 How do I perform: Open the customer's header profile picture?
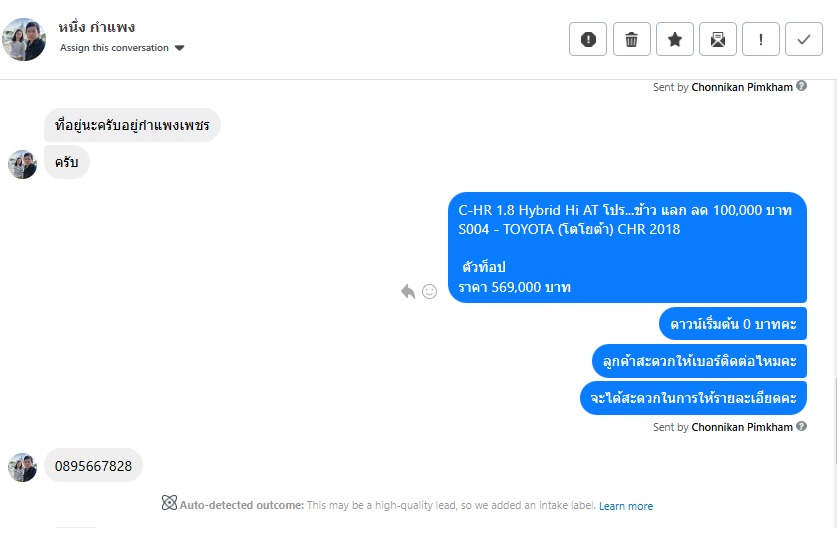24,39
